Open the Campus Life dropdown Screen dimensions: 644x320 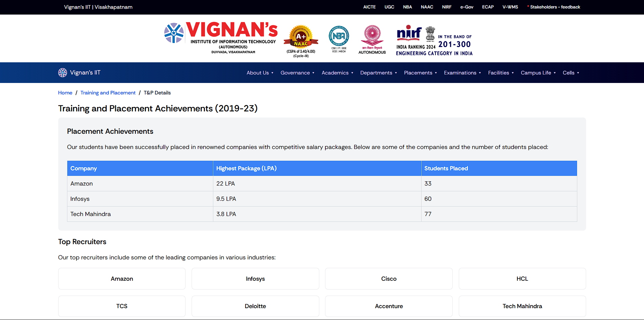pos(538,72)
